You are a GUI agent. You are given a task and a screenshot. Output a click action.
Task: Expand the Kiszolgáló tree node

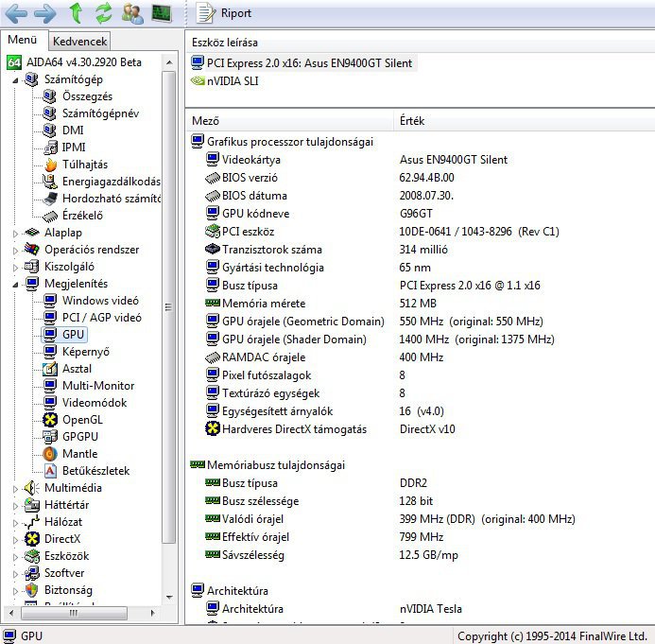point(15,268)
